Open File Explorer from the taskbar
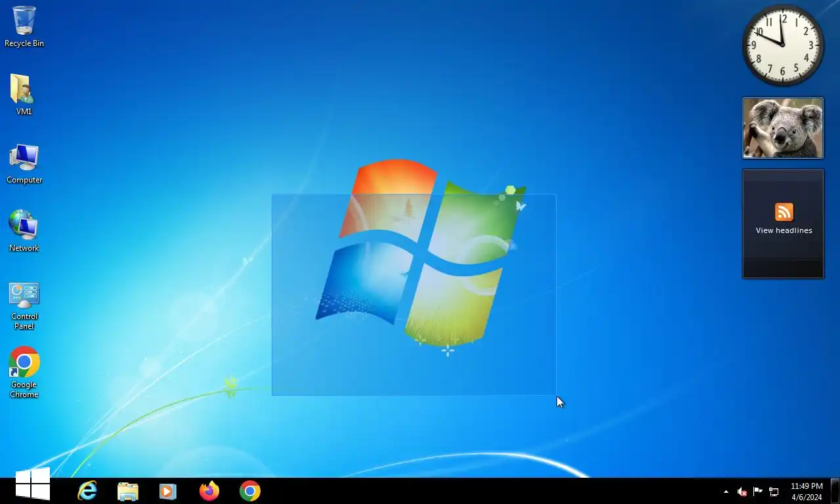This screenshot has width=840, height=504. click(128, 491)
